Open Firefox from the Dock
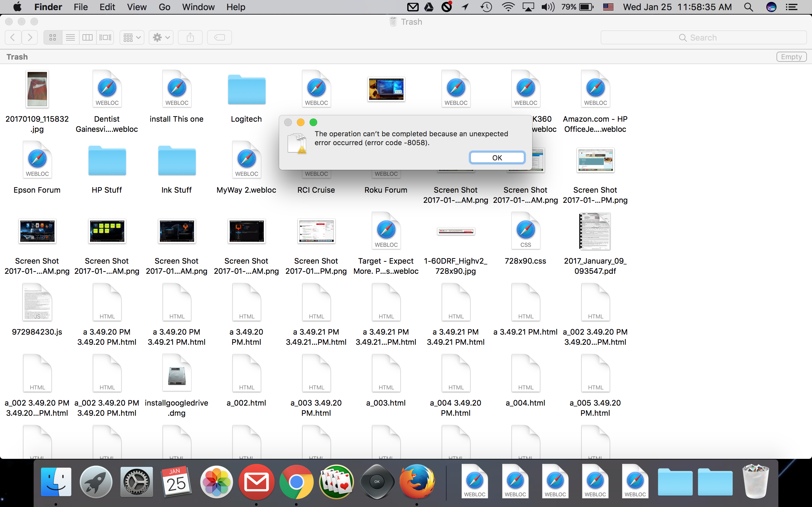The height and width of the screenshot is (507, 812). (x=417, y=482)
